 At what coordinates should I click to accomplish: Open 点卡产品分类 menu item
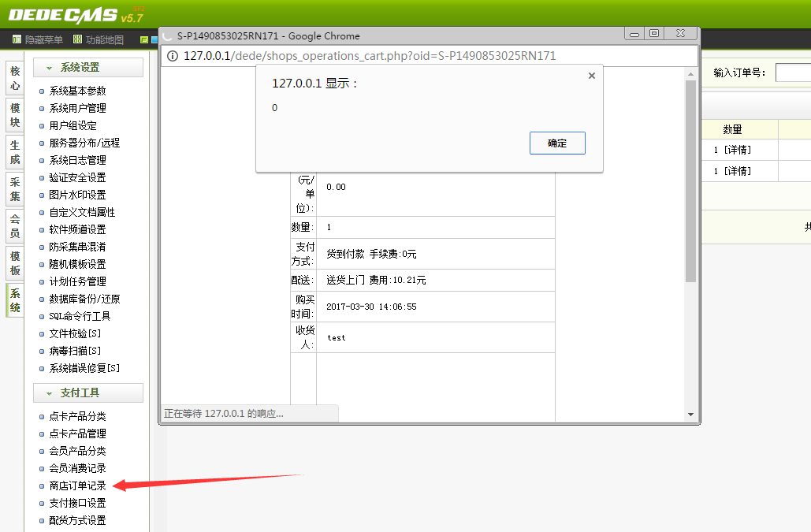tap(77, 416)
